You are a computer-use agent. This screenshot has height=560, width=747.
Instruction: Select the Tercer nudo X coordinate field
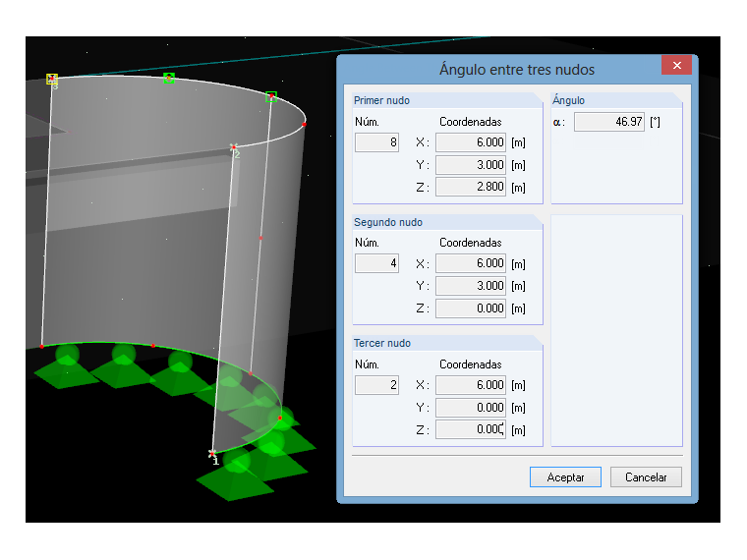pos(470,385)
